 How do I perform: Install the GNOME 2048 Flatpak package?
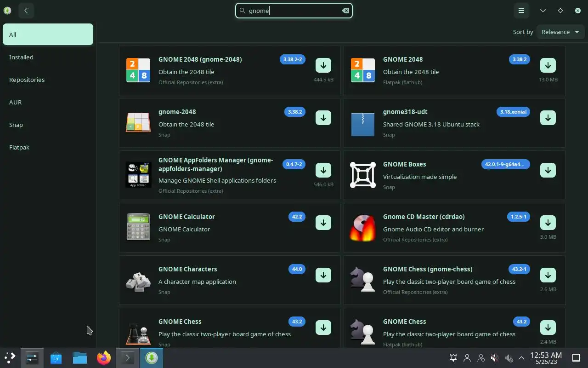coord(548,65)
